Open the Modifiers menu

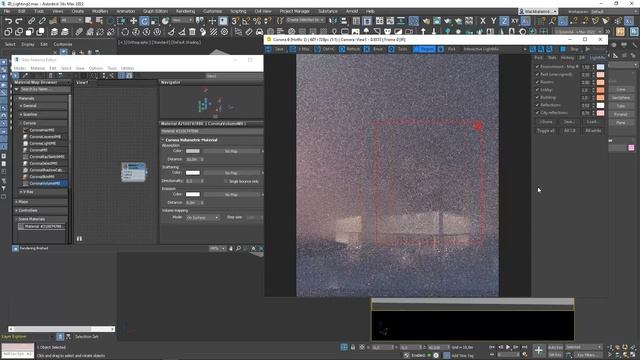100,11
